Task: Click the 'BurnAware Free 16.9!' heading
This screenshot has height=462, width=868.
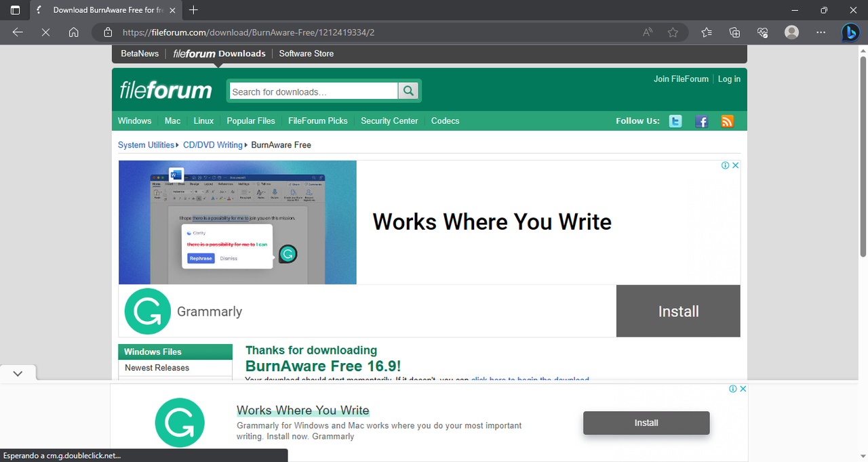Action: pos(323,366)
